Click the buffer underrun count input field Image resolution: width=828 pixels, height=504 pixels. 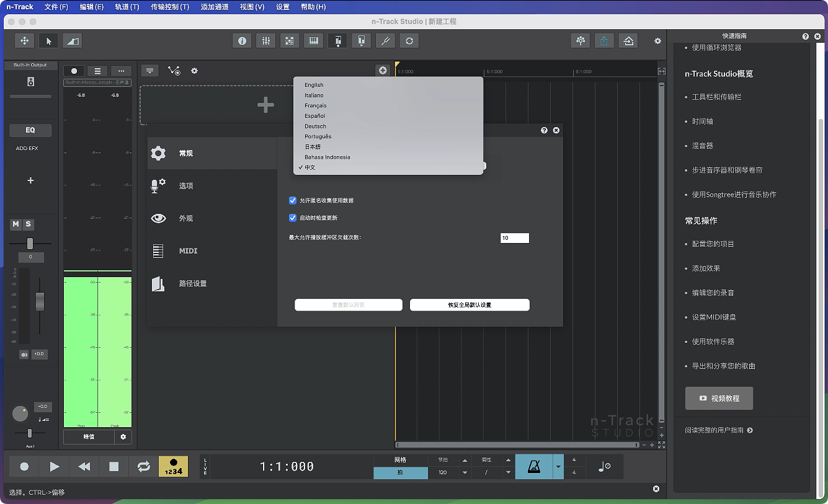(x=514, y=238)
